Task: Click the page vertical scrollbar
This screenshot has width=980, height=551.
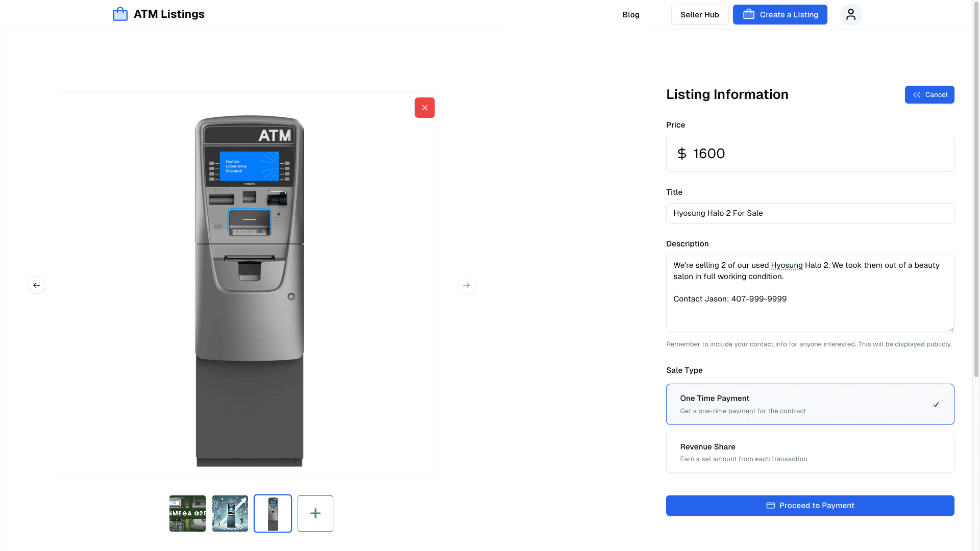Action: 976,189
